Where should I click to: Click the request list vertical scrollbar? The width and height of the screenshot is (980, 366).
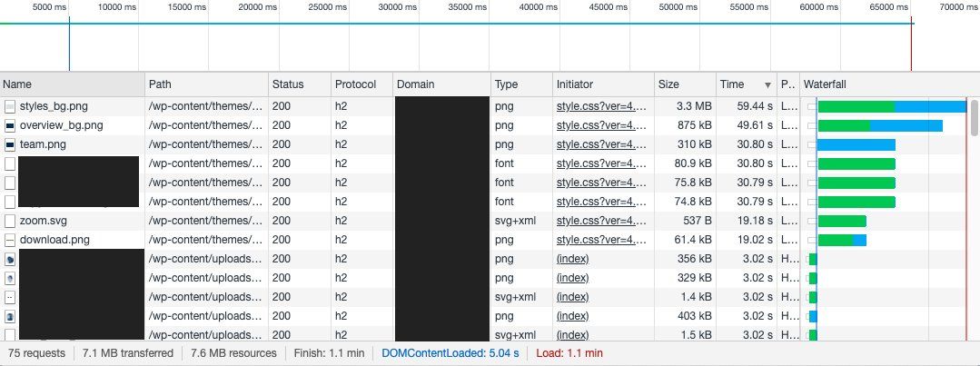pyautogui.click(x=974, y=117)
